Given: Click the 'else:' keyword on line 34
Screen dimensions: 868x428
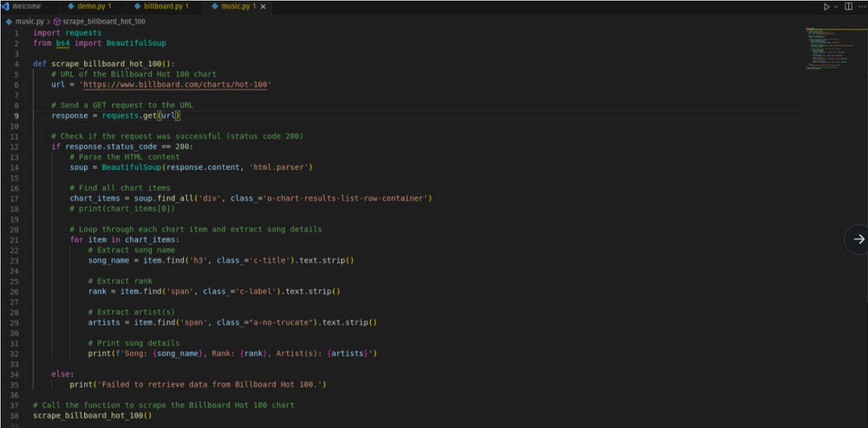Looking at the screenshot, I should (63, 374).
